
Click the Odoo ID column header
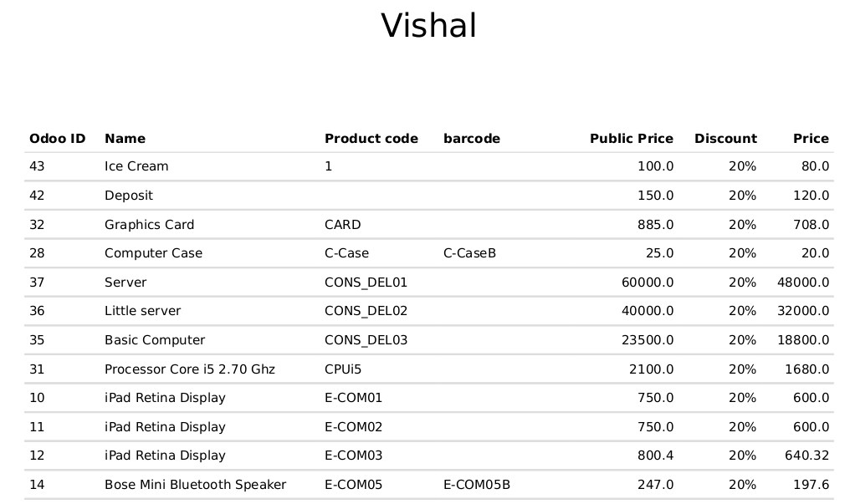click(57, 139)
